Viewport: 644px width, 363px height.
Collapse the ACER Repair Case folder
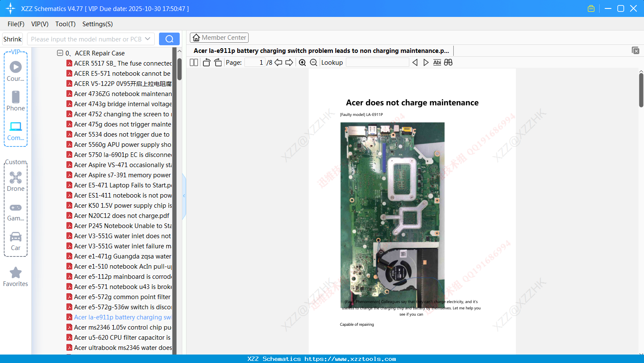pos(60,53)
